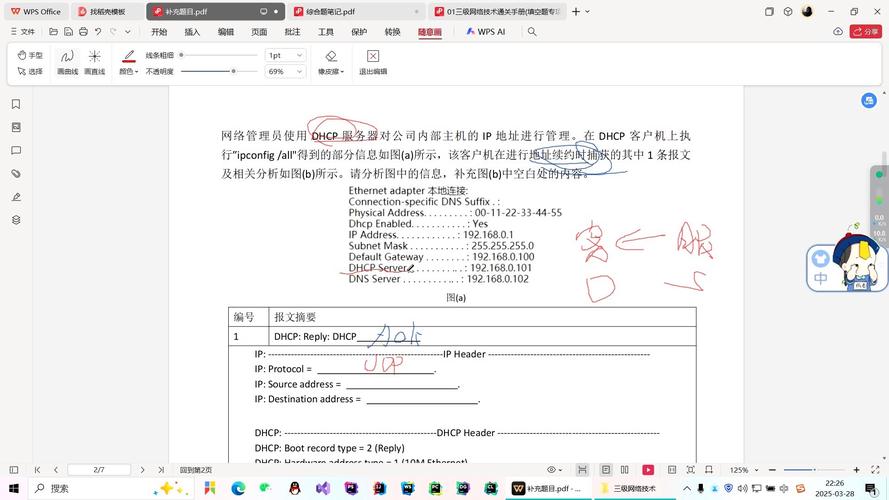Viewport: 889px width, 500px height.
Task: Switch to the 工具 ribbon tab
Action: click(326, 32)
